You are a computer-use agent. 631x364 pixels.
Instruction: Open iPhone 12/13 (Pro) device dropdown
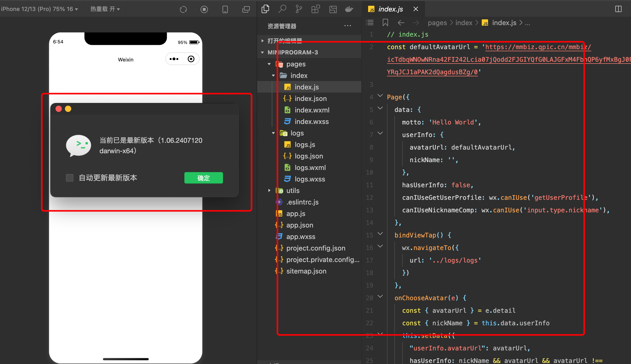tap(39, 9)
